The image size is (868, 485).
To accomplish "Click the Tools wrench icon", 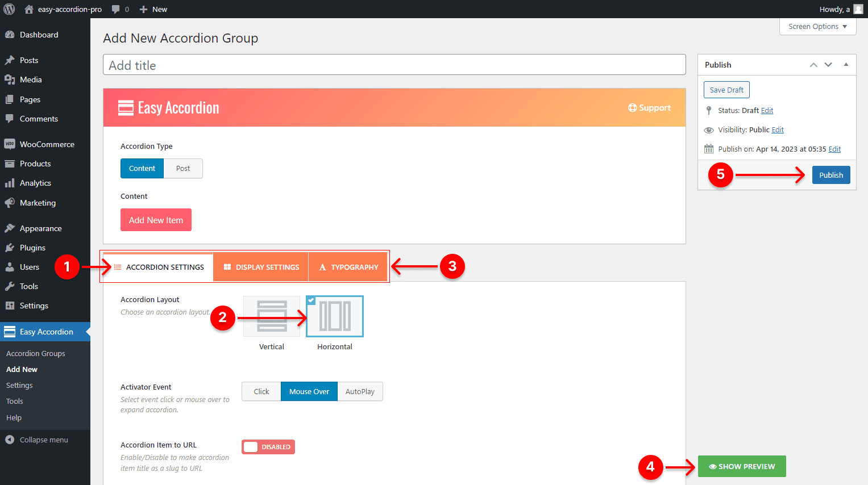I will click(10, 286).
